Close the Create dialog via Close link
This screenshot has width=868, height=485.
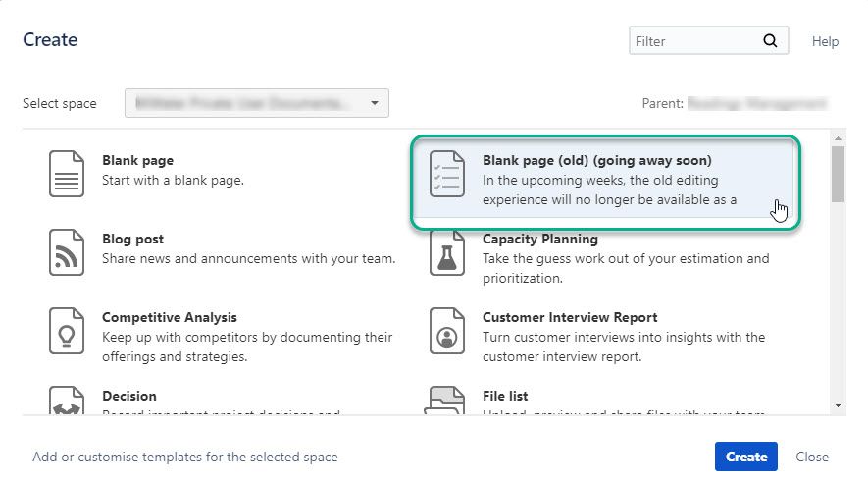tap(812, 457)
